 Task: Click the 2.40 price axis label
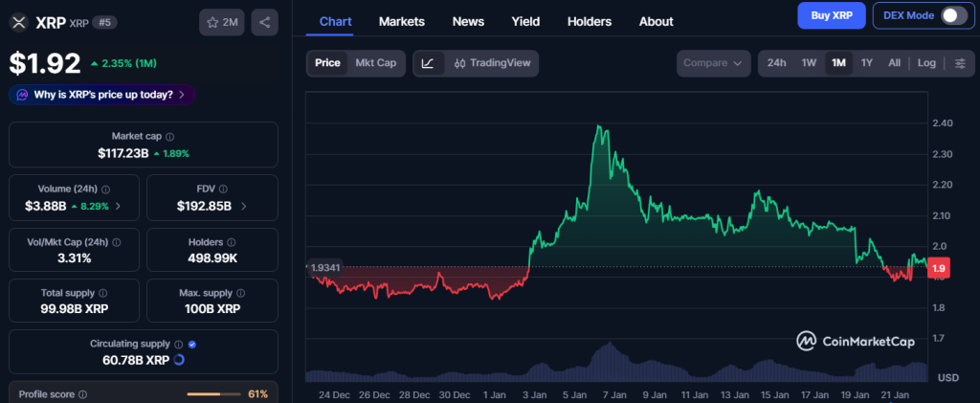(x=942, y=123)
